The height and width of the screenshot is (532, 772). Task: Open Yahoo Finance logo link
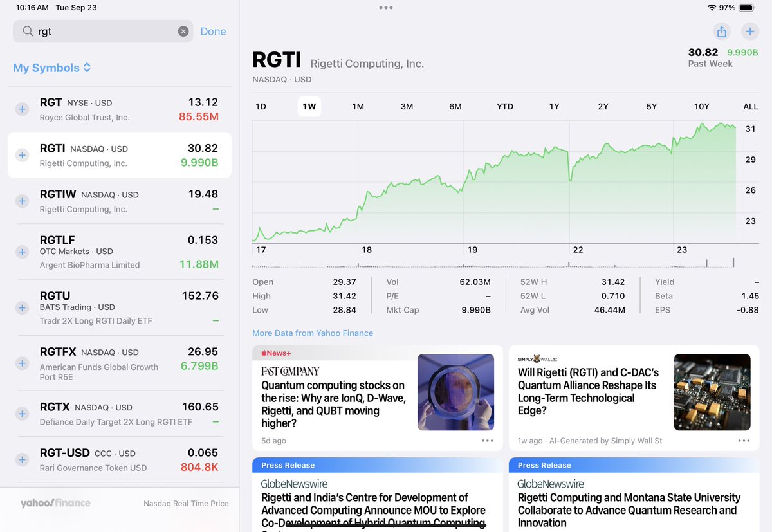tap(55, 503)
